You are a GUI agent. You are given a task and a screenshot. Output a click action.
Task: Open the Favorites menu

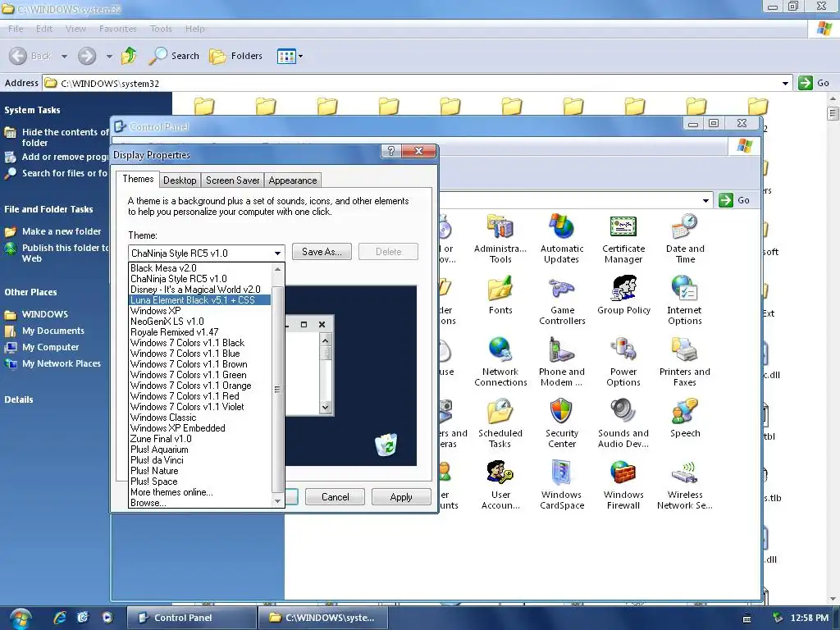point(118,29)
